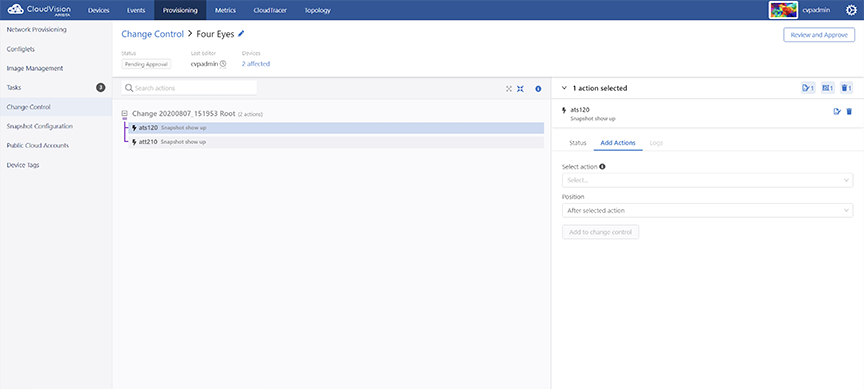Viewport: 864px width, 389px height.
Task: Click the magnifier icon in search actions
Action: pyautogui.click(x=128, y=88)
